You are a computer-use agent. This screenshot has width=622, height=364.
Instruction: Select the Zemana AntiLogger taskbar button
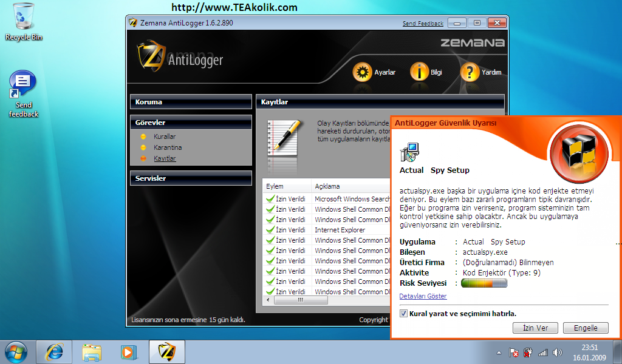167,352
